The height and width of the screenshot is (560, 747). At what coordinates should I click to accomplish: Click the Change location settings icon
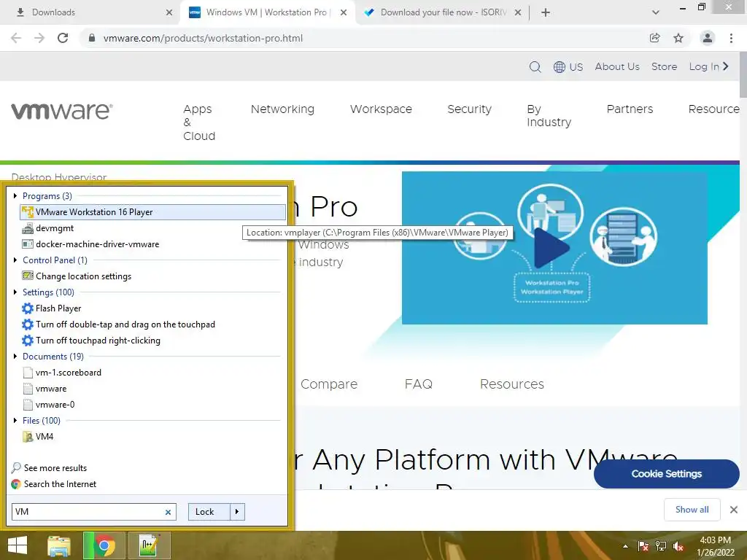coord(28,276)
